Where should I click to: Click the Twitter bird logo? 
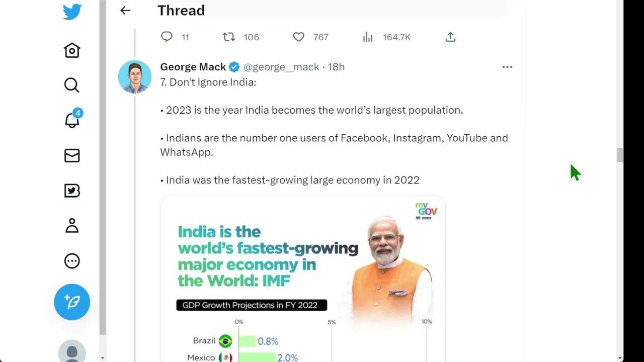[x=72, y=11]
